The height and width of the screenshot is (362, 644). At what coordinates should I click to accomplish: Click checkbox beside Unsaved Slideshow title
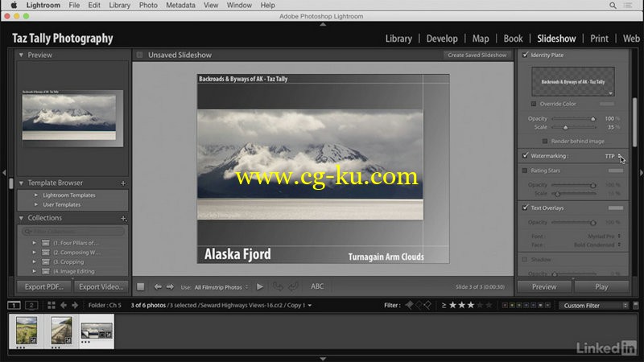139,55
